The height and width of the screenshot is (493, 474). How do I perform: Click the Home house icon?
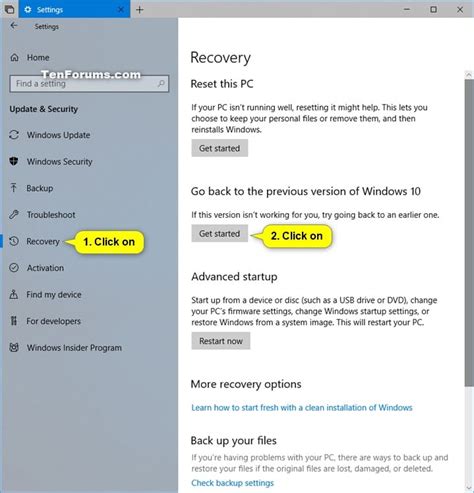coord(14,57)
